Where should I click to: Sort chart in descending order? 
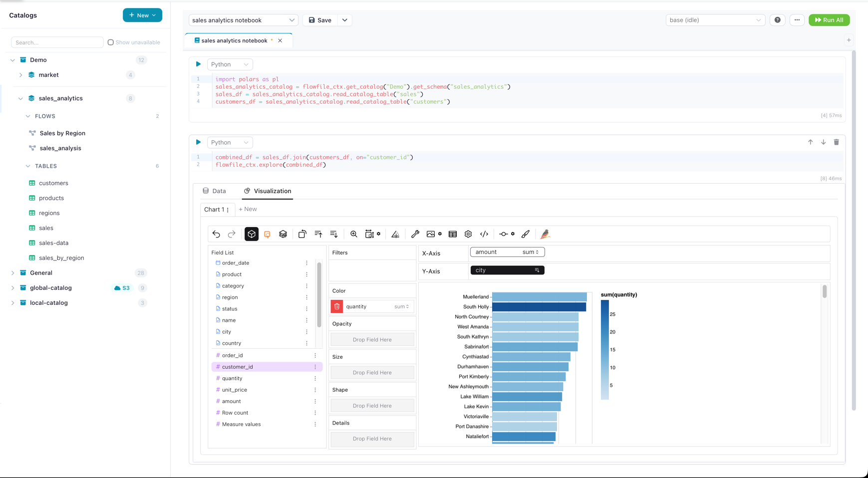pos(334,234)
